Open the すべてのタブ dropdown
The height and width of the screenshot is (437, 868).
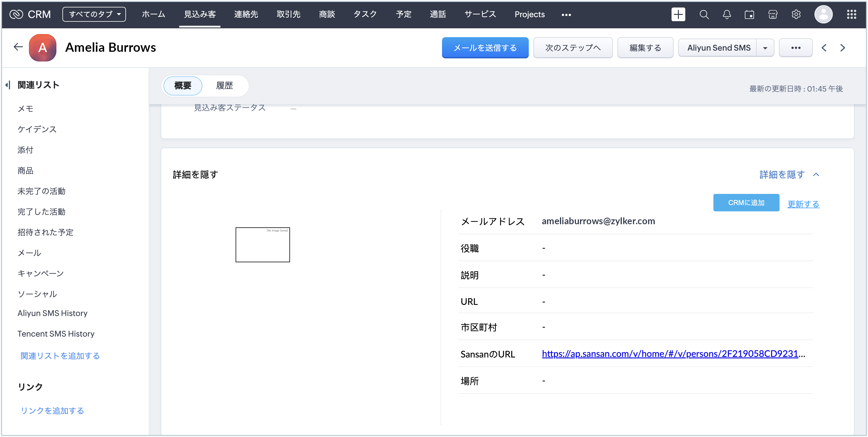pyautogui.click(x=94, y=15)
